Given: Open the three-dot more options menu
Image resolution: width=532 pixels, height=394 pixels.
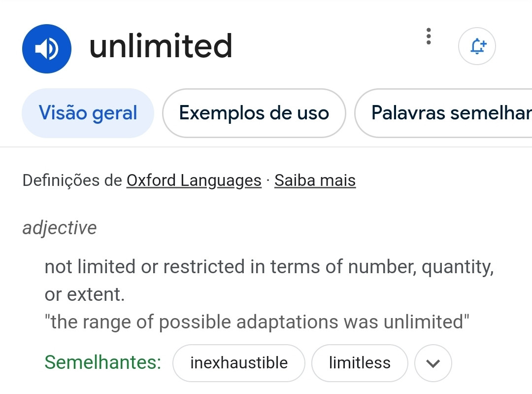Looking at the screenshot, I should (x=429, y=36).
